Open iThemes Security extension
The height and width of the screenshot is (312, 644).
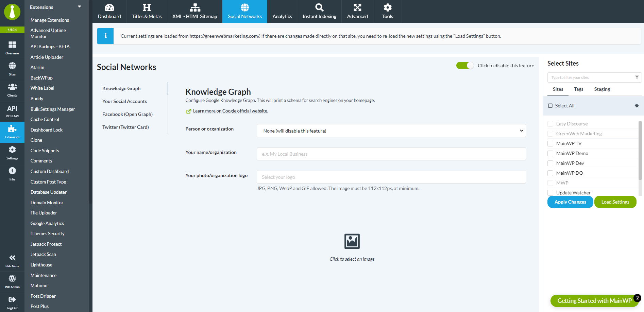[x=48, y=233]
